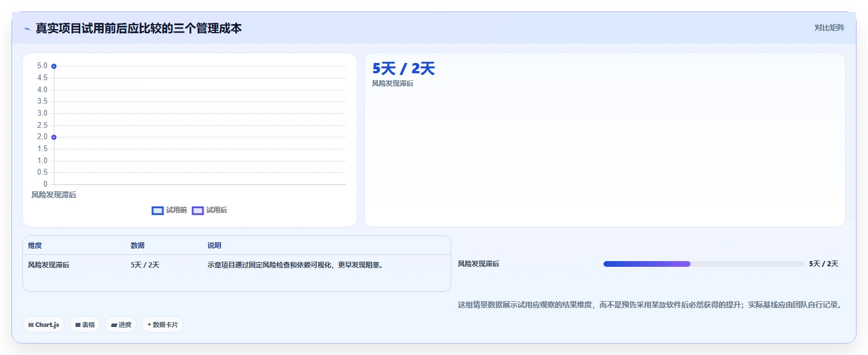868x355 pixels.
Task: Click the 试用前 blue legend swatch
Action: click(157, 210)
